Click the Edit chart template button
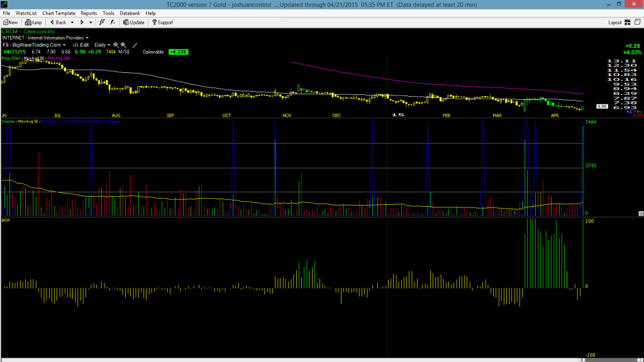The width and height of the screenshot is (644, 362). click(x=84, y=45)
